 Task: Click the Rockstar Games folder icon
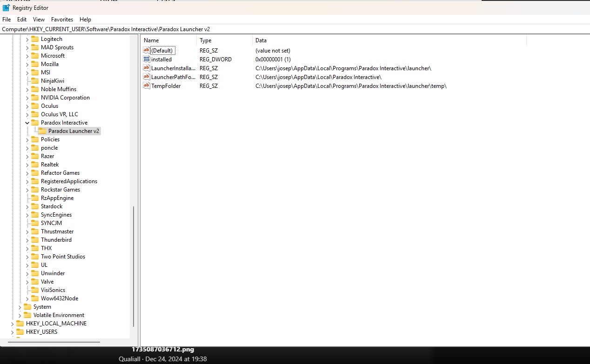coord(35,190)
